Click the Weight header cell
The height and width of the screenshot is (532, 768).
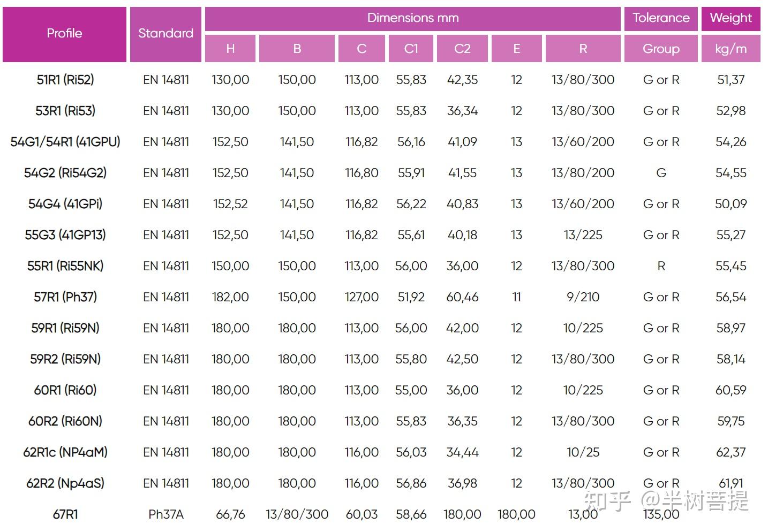click(731, 18)
